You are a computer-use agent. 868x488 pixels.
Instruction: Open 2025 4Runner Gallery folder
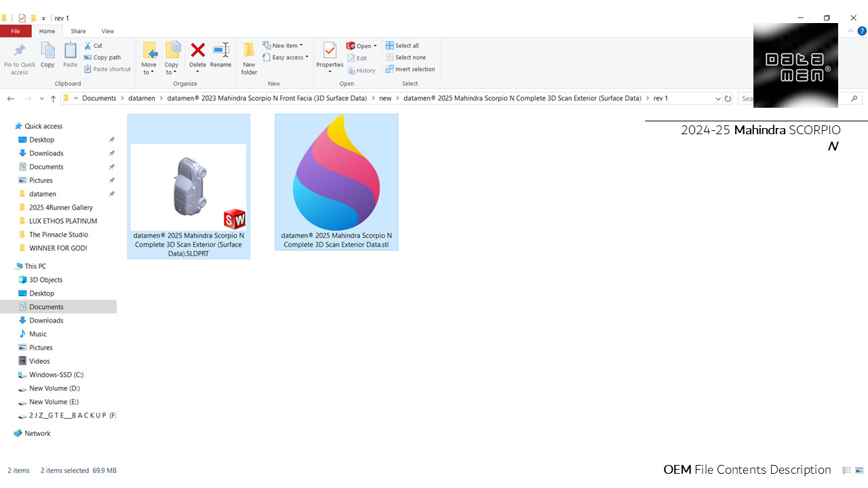tap(61, 207)
